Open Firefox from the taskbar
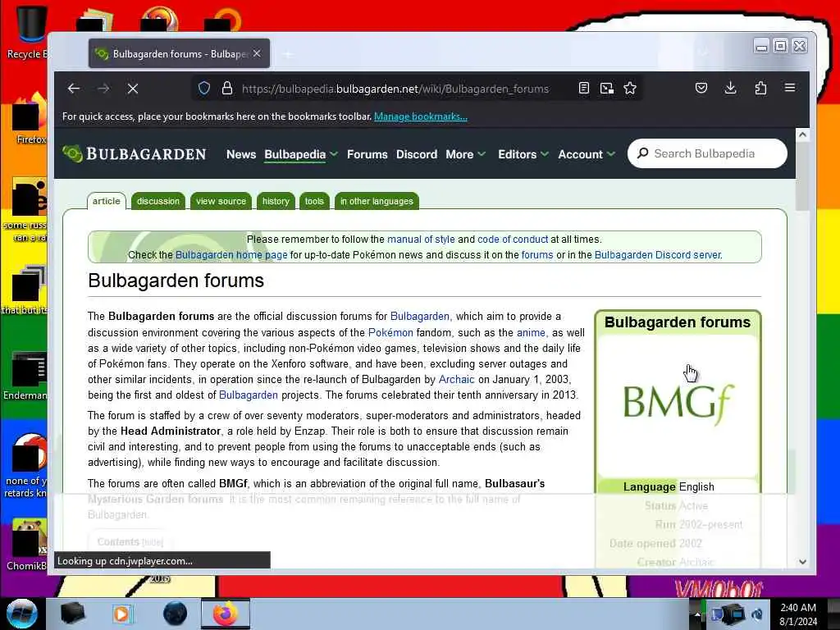Screen dimensions: 840x630 [x=225, y=614]
